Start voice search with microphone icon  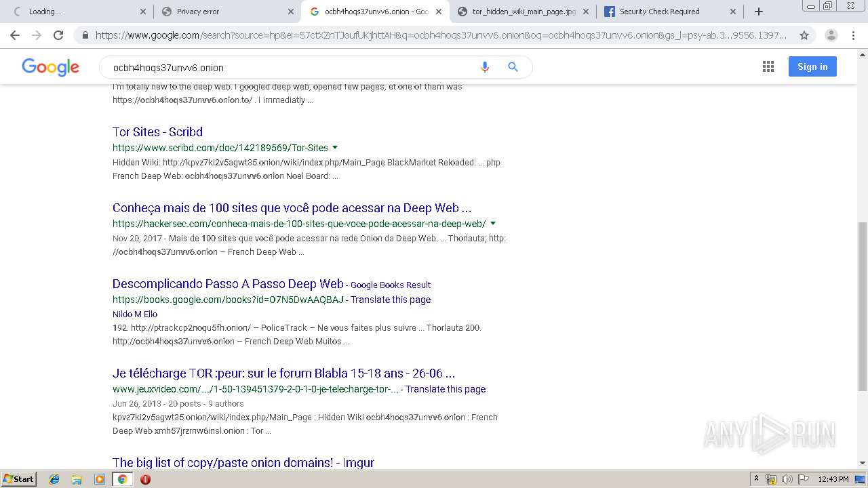[484, 67]
